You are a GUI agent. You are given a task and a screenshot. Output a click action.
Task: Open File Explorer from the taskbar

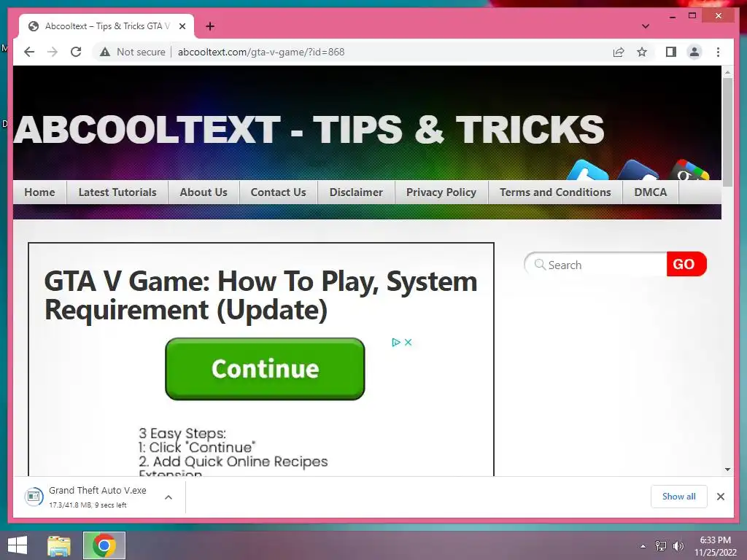tap(59, 545)
